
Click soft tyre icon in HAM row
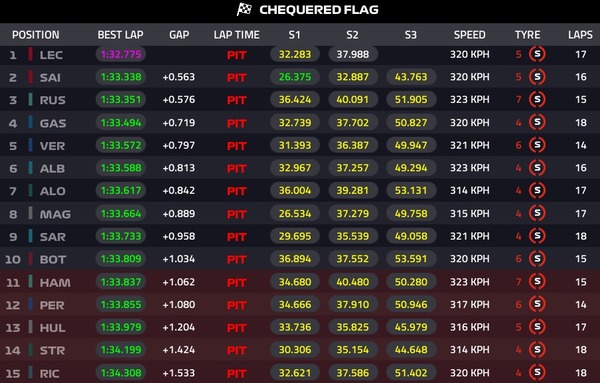537,282
